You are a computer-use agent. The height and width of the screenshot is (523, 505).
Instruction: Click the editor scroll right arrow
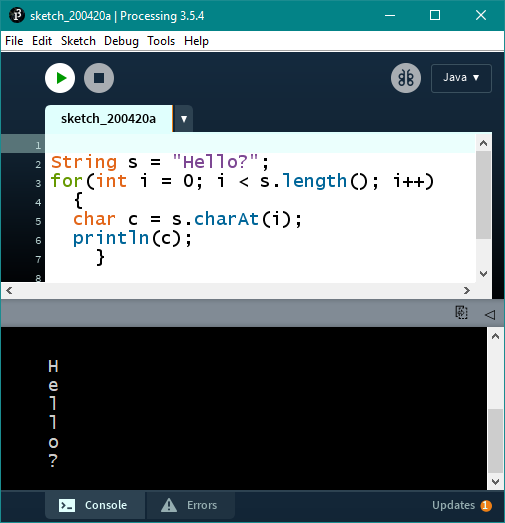(467, 291)
